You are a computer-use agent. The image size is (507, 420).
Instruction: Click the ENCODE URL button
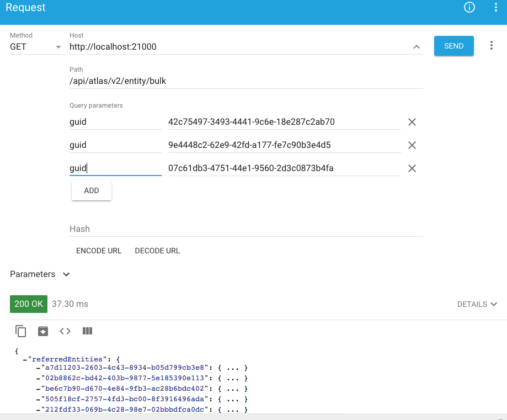point(99,251)
